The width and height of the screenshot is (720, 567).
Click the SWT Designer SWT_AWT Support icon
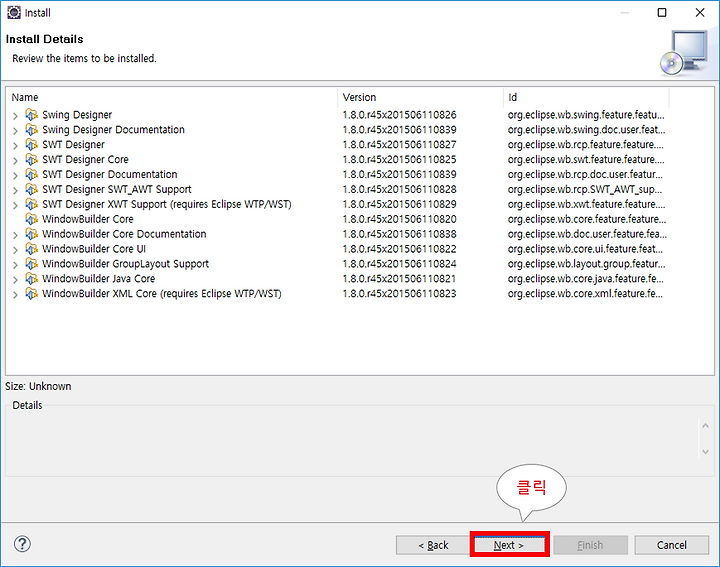pos(32,189)
